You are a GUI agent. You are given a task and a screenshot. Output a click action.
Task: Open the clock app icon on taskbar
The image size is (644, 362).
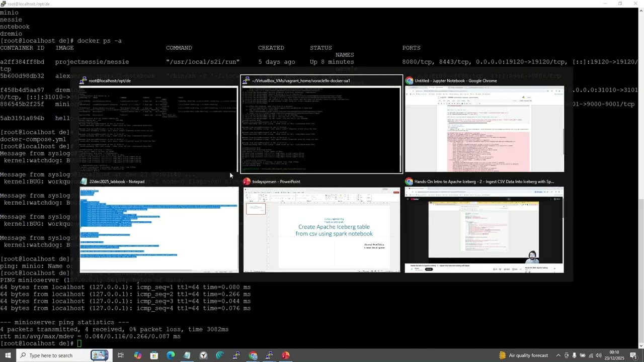point(204,355)
